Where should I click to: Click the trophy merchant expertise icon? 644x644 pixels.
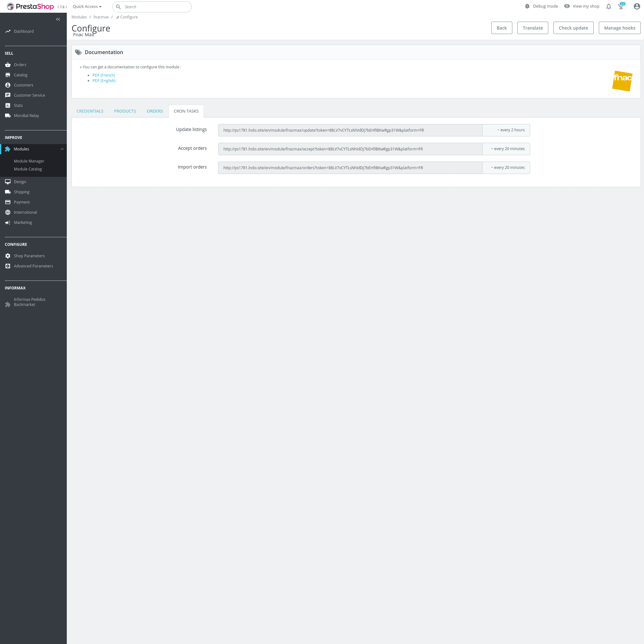click(x=621, y=6)
